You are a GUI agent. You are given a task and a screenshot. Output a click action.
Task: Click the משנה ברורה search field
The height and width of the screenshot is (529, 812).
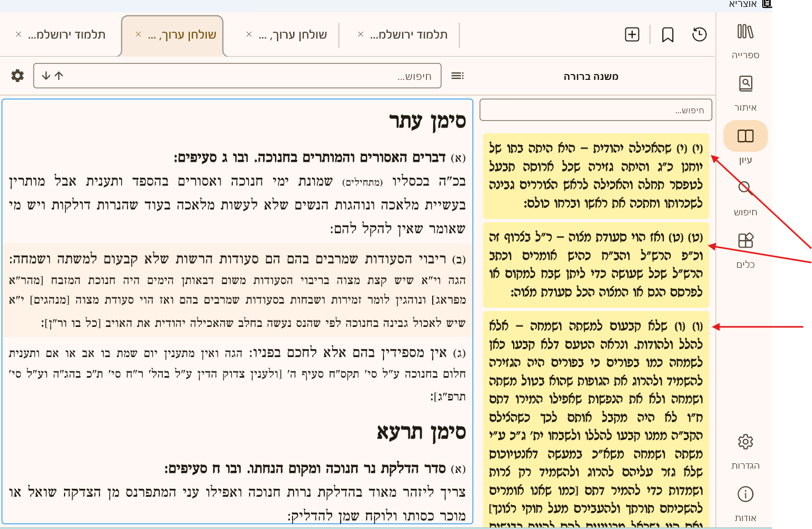click(595, 110)
